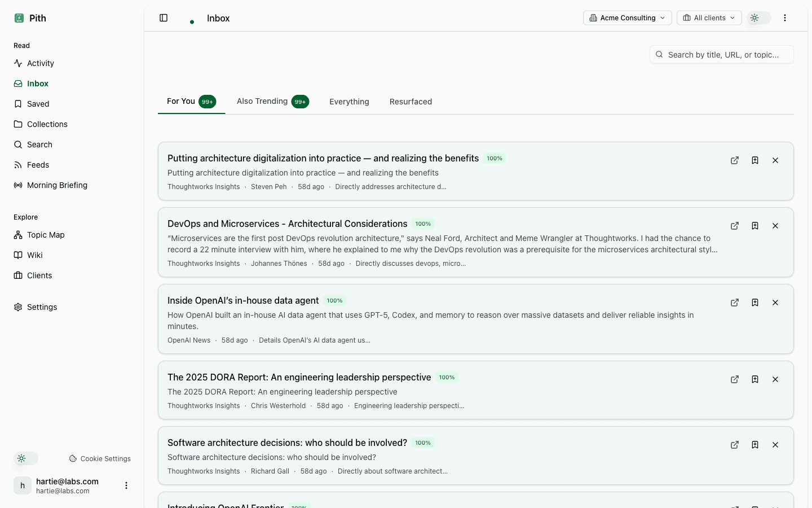Viewport: 812px width, 508px height.
Task: Click the OpenAI News source label
Action: click(x=189, y=340)
